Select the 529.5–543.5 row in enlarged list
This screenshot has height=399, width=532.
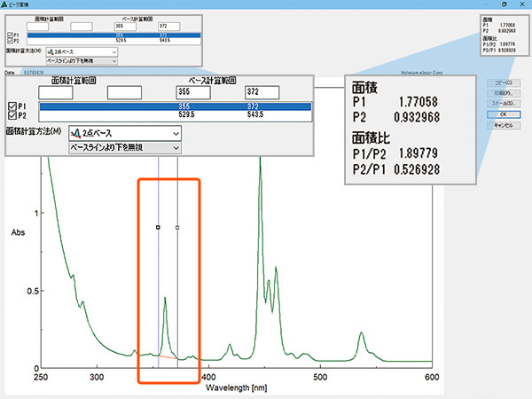[x=176, y=114]
